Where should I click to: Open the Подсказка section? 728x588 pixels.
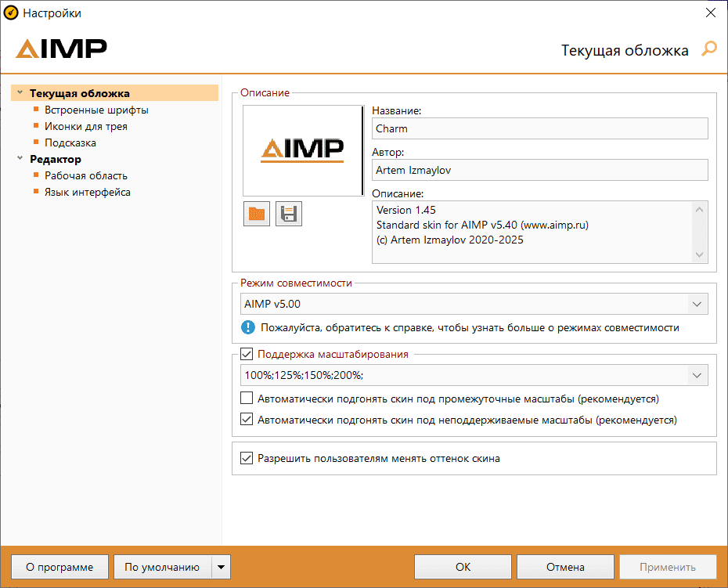70,142
